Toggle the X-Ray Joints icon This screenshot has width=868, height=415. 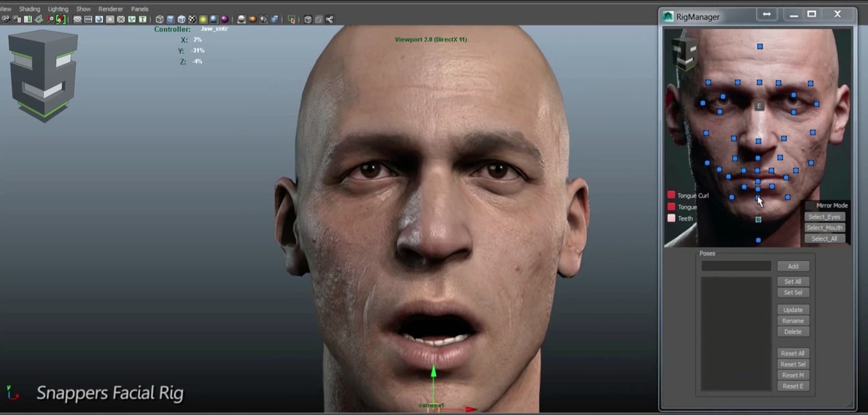tap(329, 19)
